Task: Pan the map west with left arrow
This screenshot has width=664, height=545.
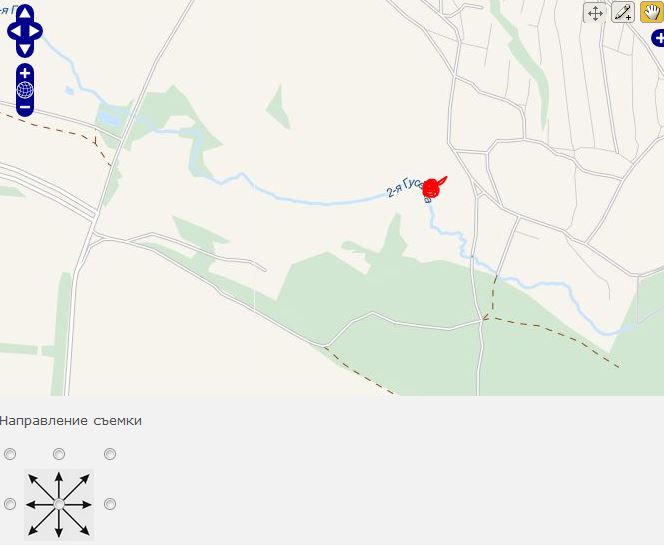Action: tap(15, 31)
